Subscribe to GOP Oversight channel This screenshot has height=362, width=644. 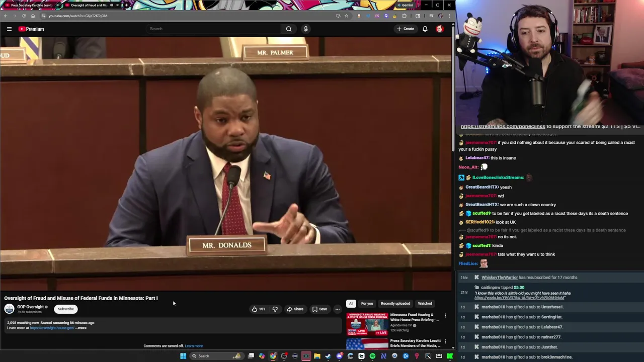65,309
